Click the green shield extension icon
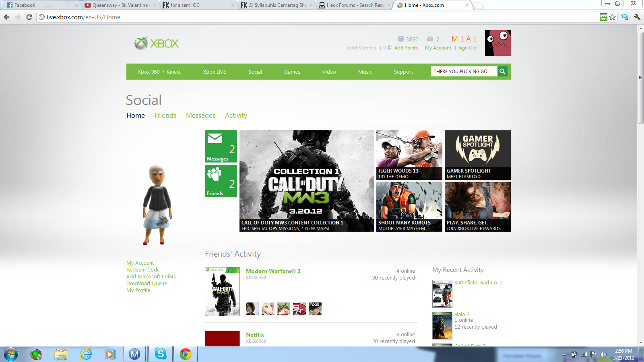 [603, 17]
